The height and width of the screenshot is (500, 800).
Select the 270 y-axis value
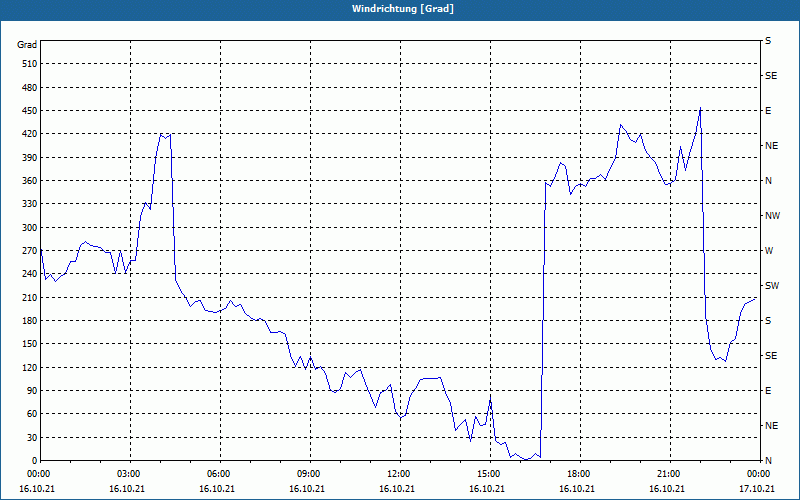tap(30, 251)
